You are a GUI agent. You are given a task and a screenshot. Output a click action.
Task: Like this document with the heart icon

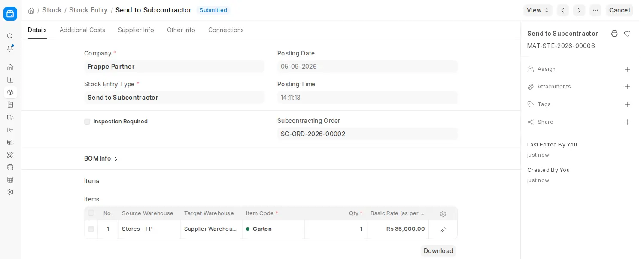coord(627,34)
